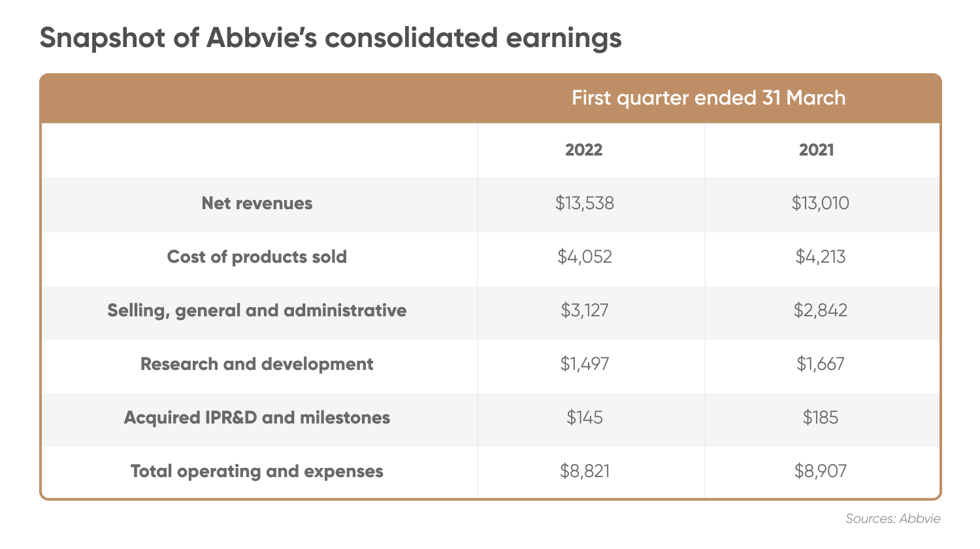The height and width of the screenshot is (549, 980).
Task: Select 'Acquired IPR&D and milestones' row label
Action: (257, 418)
